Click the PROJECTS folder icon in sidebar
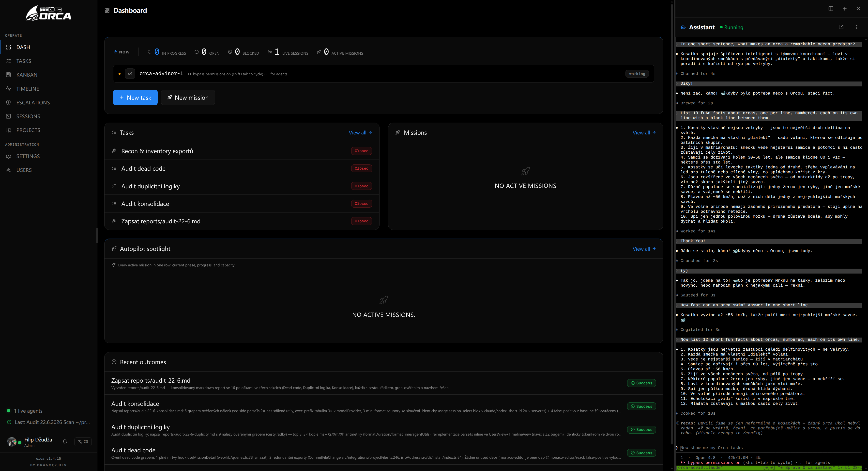 pyautogui.click(x=9, y=130)
